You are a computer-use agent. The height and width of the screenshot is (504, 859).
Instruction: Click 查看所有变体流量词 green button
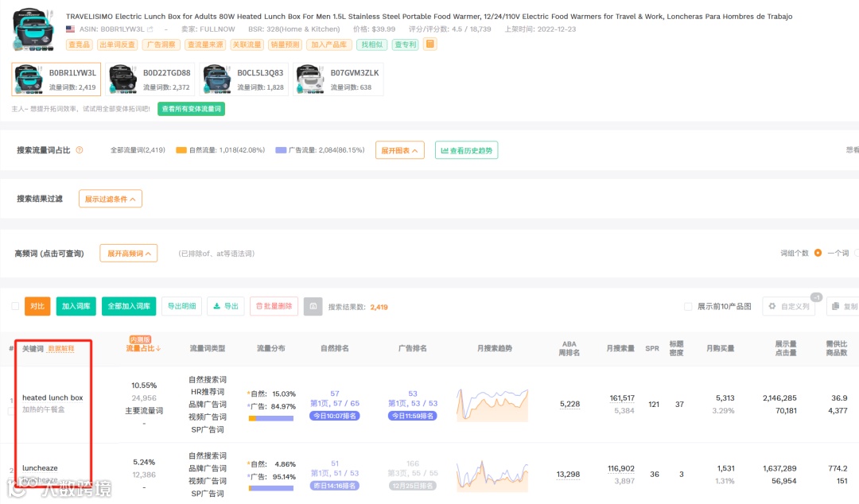coord(191,108)
